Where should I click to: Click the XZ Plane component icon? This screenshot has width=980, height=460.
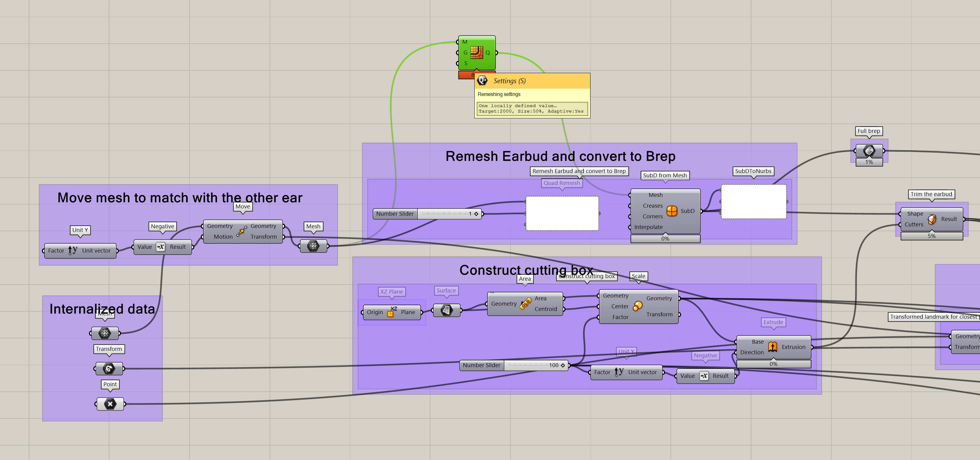coord(392,312)
